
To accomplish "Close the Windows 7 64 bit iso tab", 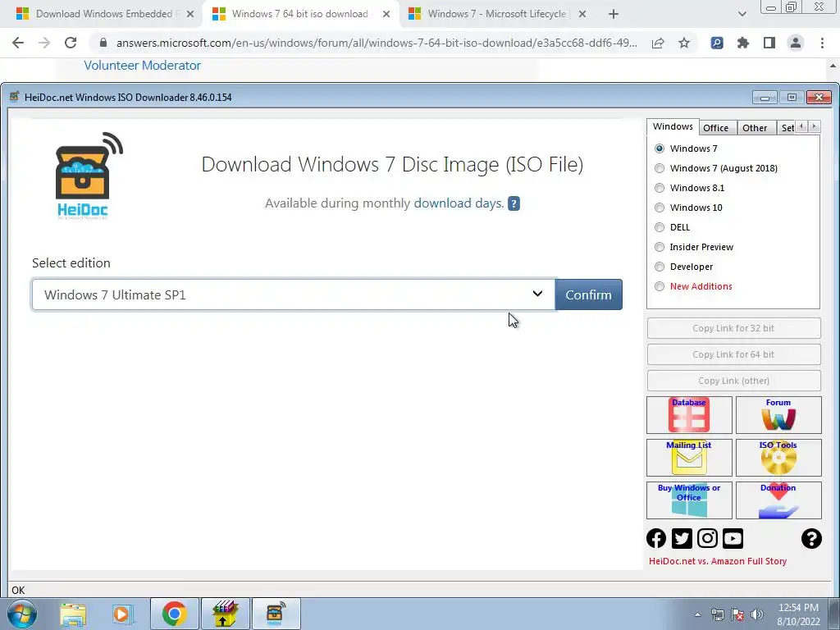I will pos(386,14).
